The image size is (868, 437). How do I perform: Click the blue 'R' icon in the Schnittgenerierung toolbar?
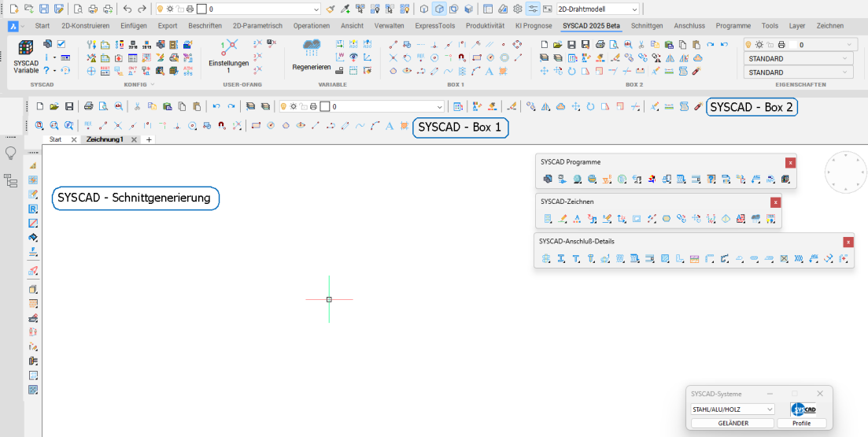(33, 209)
